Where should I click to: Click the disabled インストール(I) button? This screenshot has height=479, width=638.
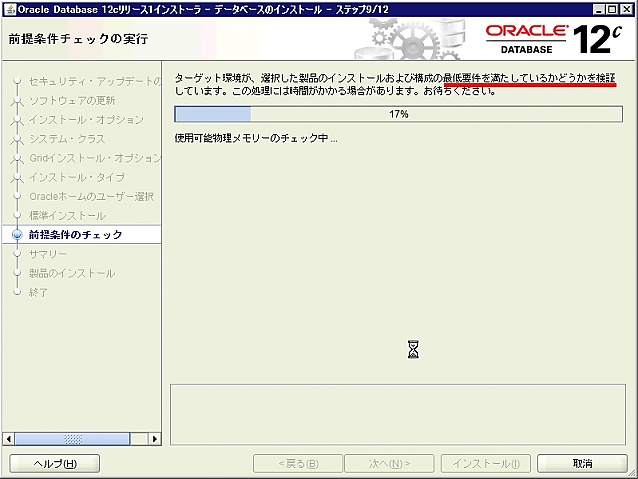tap(486, 463)
